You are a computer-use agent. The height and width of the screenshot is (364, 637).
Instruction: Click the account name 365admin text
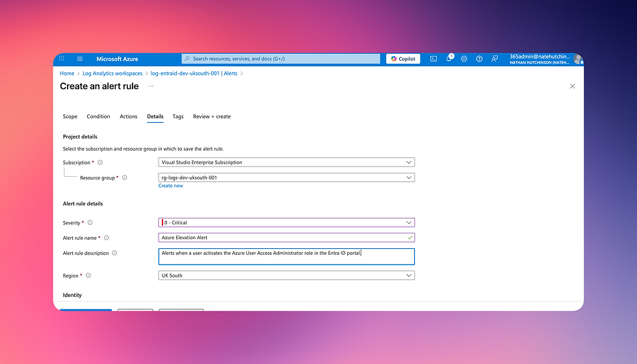[x=540, y=57]
